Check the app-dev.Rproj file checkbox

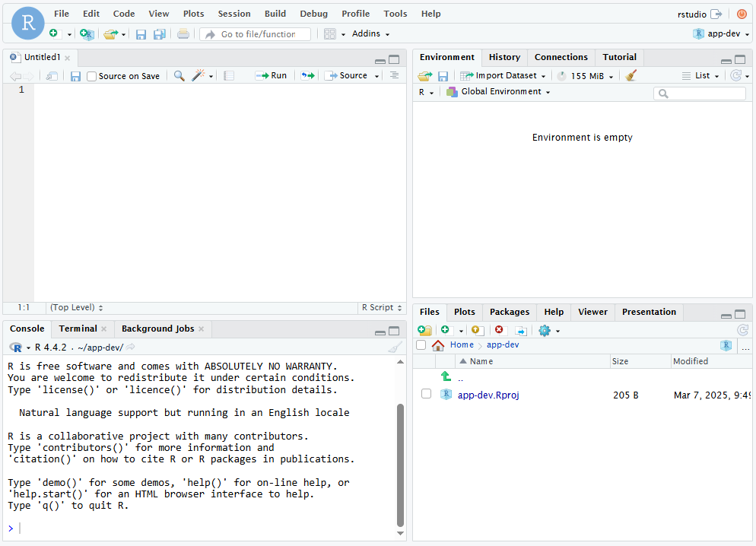(426, 394)
